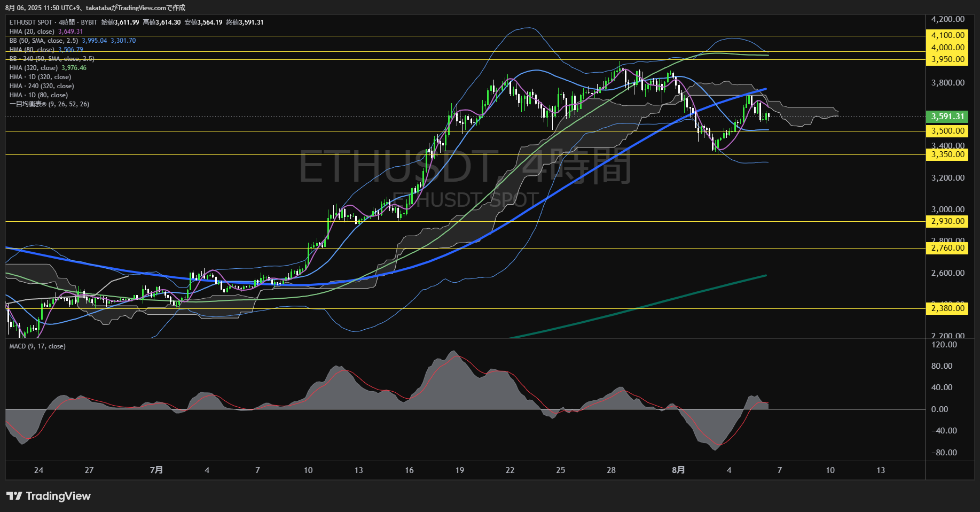
Task: Click the 120.00 MACD axis value
Action: point(944,345)
